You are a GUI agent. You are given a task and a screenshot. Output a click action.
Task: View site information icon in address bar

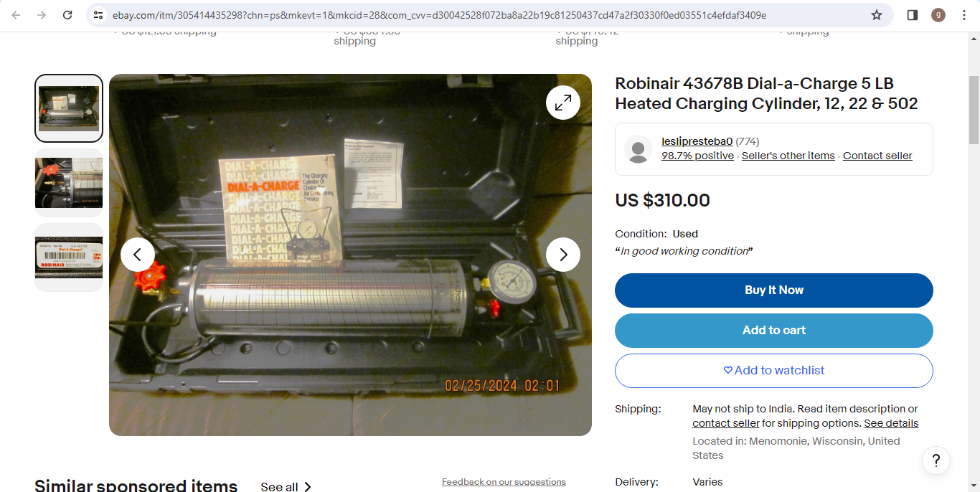pos(99,15)
